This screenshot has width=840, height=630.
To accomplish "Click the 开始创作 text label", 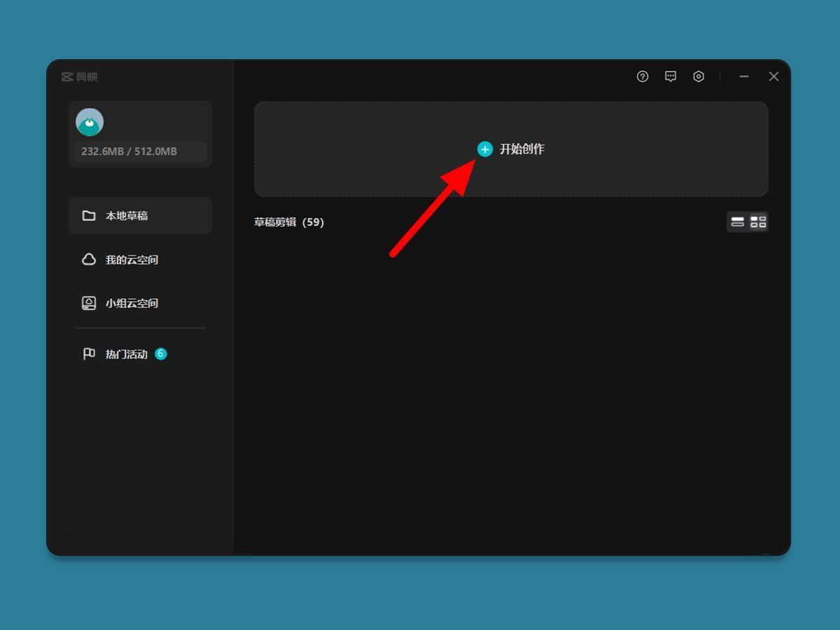I will (x=521, y=149).
